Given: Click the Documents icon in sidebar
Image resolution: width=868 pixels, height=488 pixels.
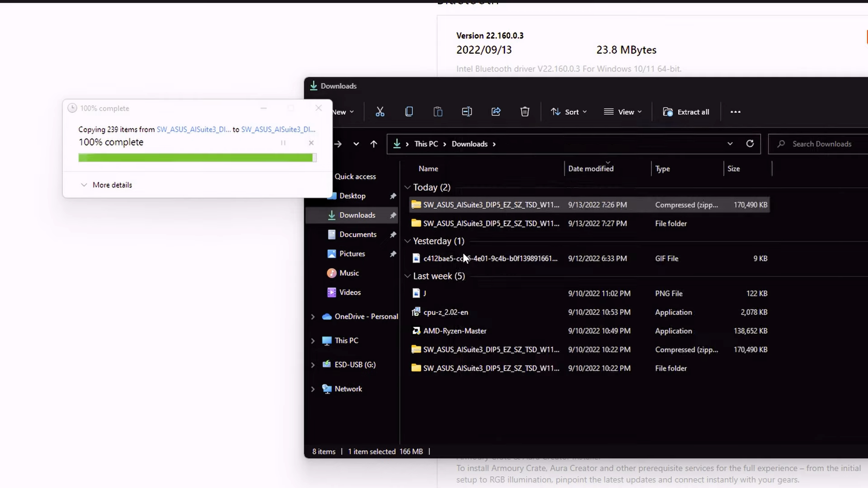Looking at the screenshot, I should pyautogui.click(x=332, y=235).
